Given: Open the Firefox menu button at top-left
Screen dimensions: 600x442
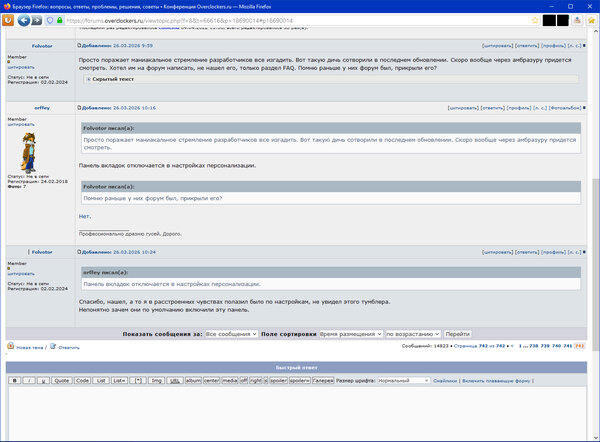Looking at the screenshot, I should [8, 20].
